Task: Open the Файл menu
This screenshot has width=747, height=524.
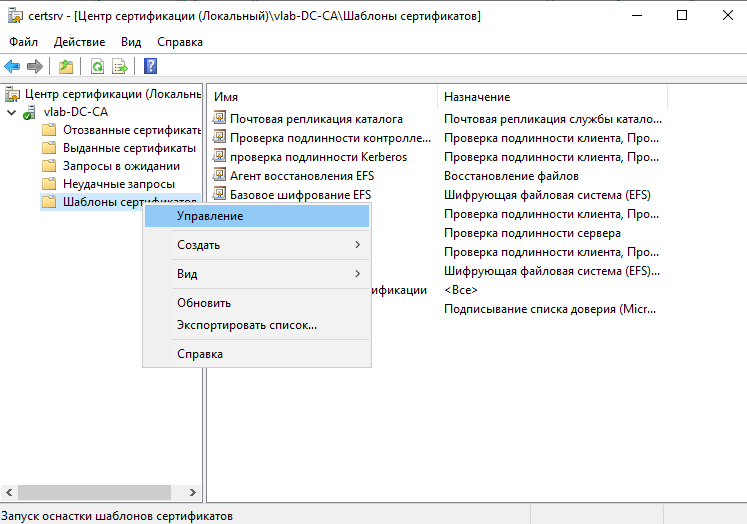Action: (x=23, y=42)
